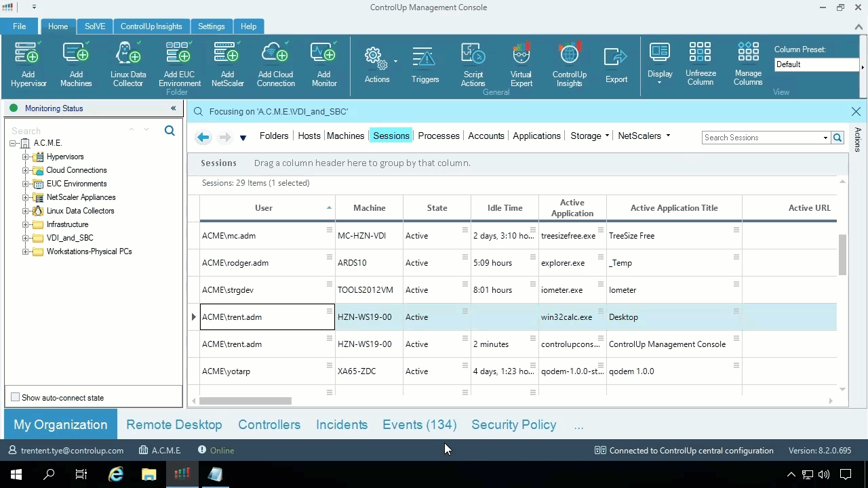Image resolution: width=868 pixels, height=488 pixels.
Task: Expand the NetScaler Appliances tree node
Action: [x=26, y=197]
